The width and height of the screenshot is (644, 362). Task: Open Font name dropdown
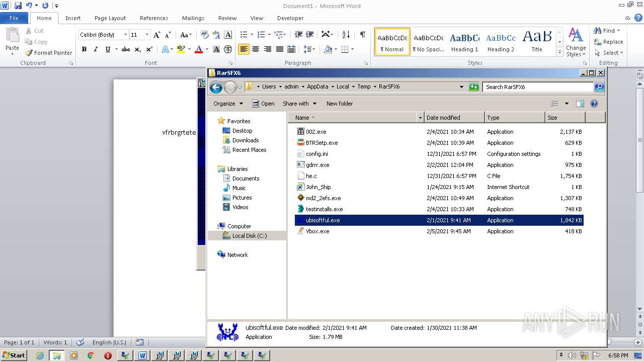click(x=125, y=35)
